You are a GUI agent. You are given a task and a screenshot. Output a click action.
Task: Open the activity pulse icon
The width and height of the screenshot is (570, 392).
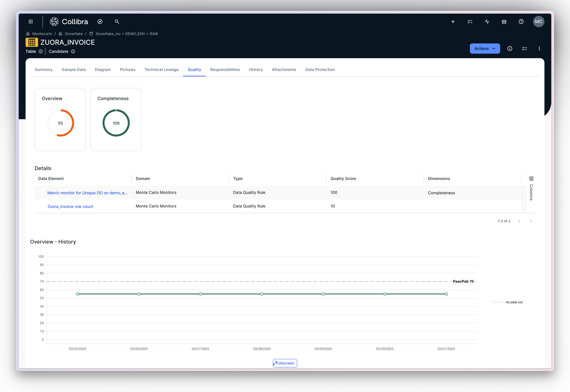pos(487,22)
